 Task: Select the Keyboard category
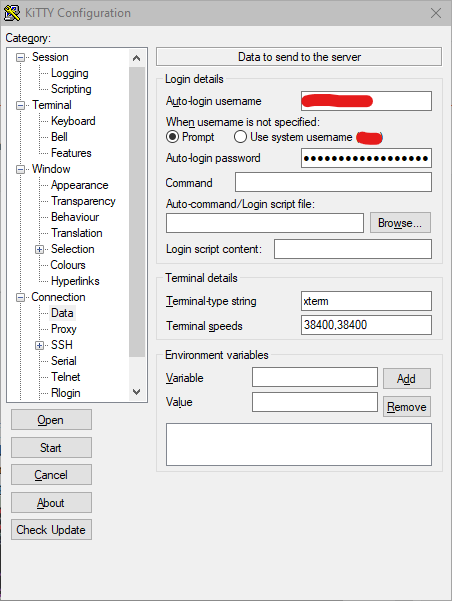point(73,121)
